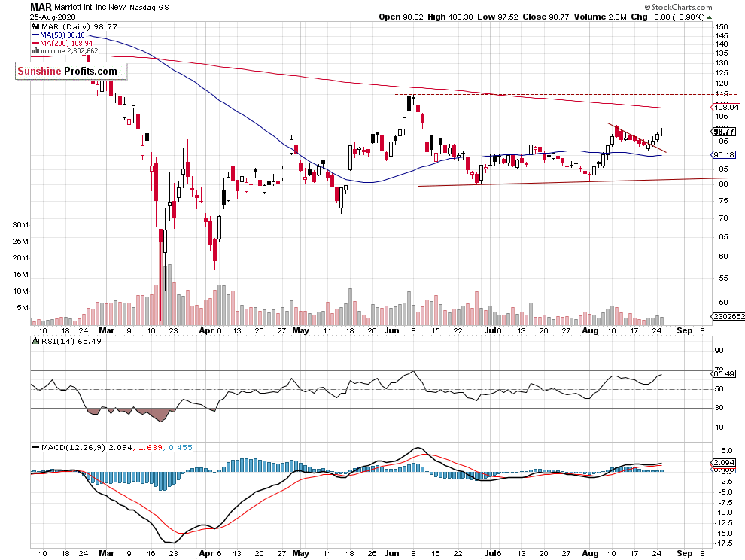This screenshot has height=560, width=745.
Task: Click the Jun label on price axis
Action: point(391,331)
